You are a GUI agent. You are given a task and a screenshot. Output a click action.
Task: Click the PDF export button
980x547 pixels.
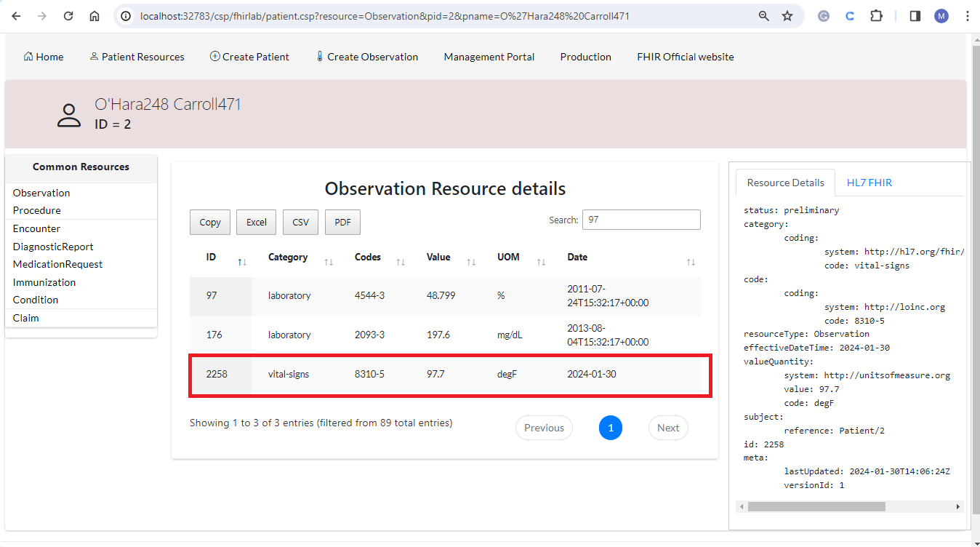342,223
